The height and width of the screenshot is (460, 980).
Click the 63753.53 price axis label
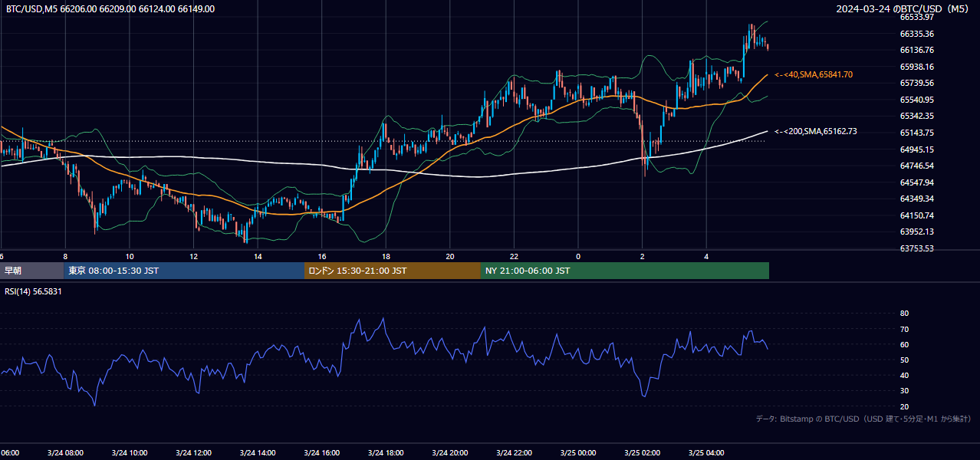(916, 248)
